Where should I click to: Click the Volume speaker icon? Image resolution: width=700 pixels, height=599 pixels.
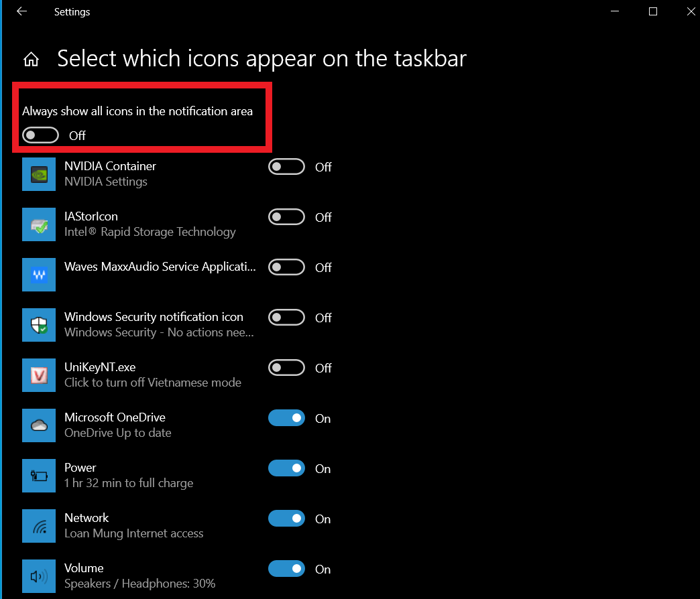[x=39, y=576]
